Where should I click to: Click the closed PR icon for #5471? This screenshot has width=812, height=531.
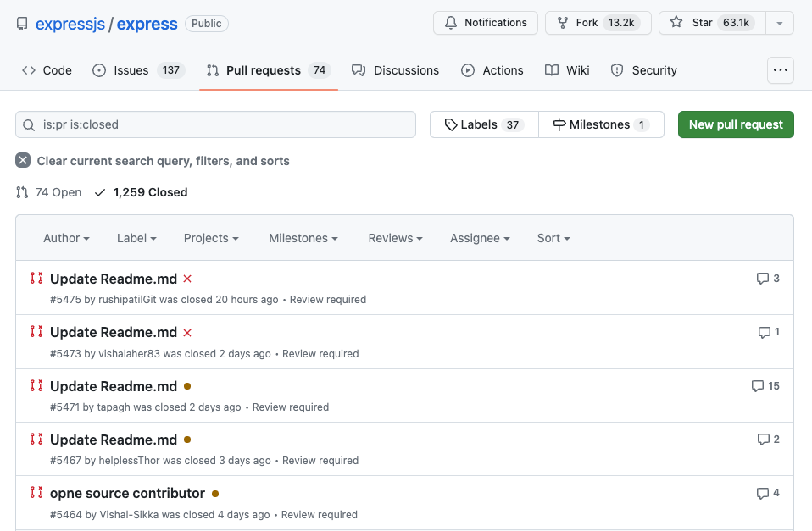(x=36, y=386)
